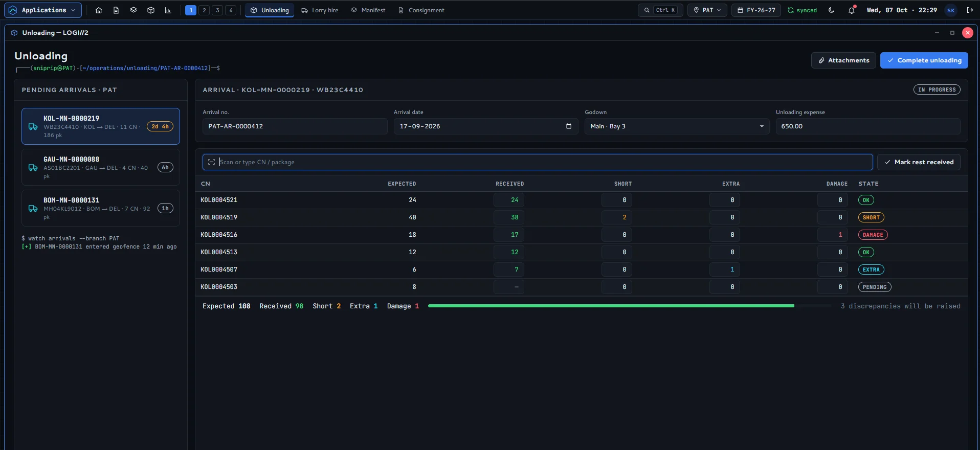This screenshot has width=980, height=450.
Task: Edit Short quantity for KOL0004519
Action: [617, 217]
